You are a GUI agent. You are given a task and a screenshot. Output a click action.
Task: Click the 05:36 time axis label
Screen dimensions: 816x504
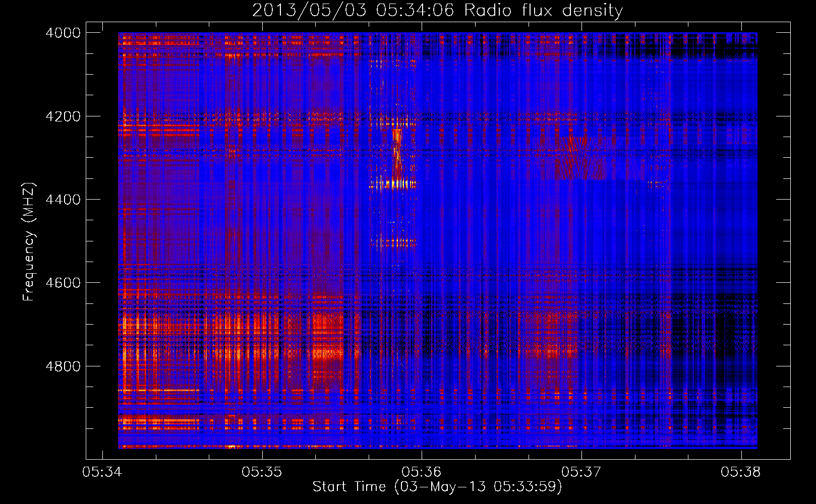click(x=422, y=472)
